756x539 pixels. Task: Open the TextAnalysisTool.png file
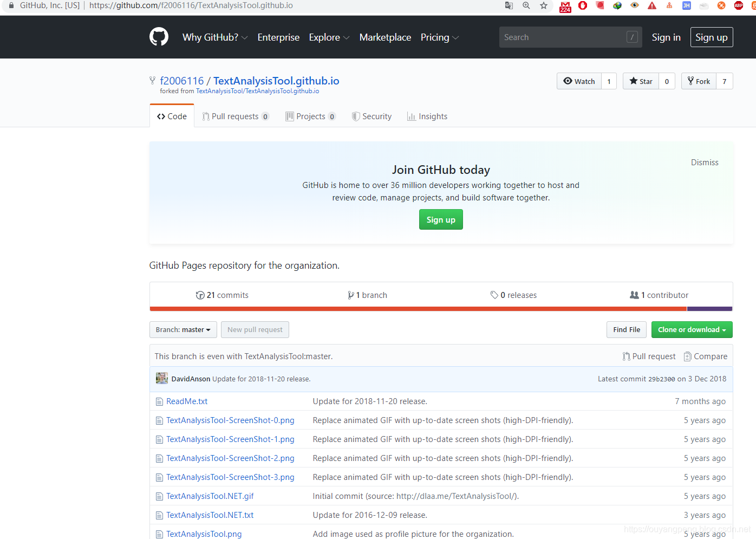(x=204, y=534)
